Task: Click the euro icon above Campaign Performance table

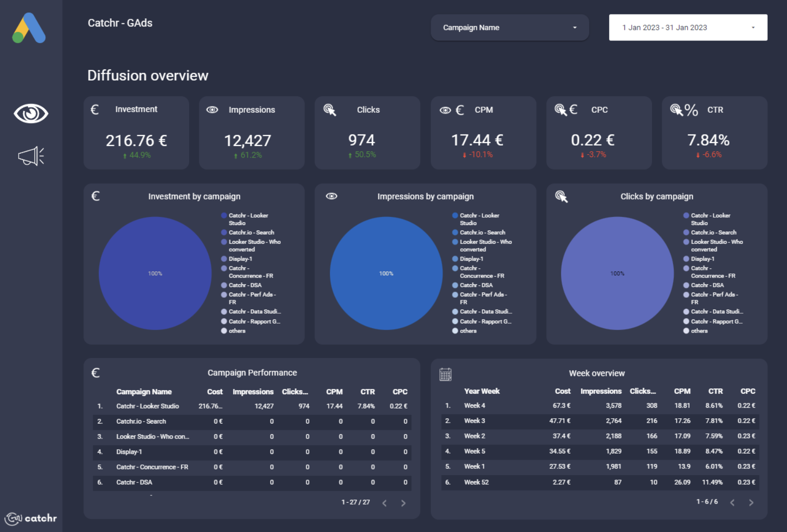Action: 95,372
